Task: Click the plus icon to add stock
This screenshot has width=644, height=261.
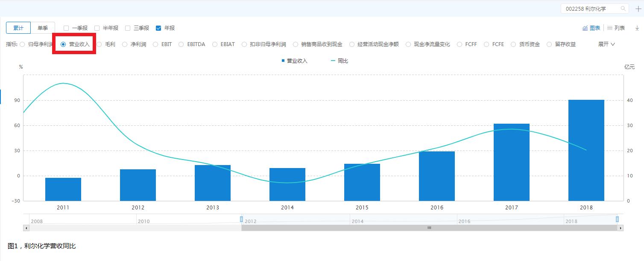Action: tap(638, 9)
